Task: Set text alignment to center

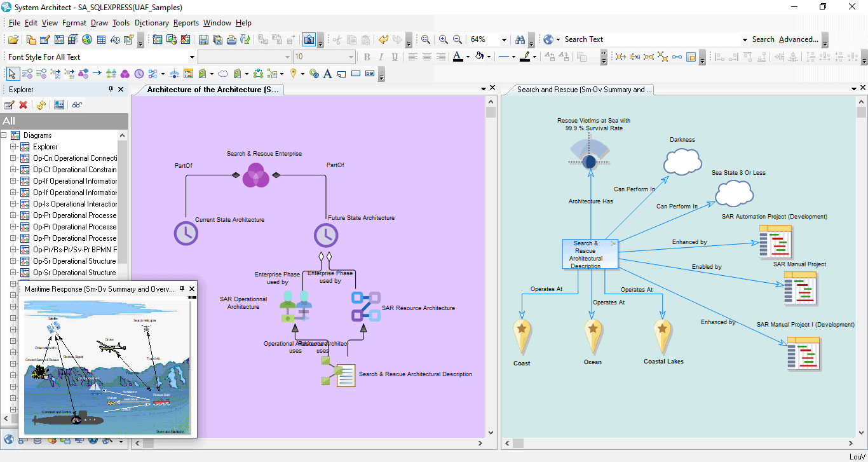Action: coord(427,57)
